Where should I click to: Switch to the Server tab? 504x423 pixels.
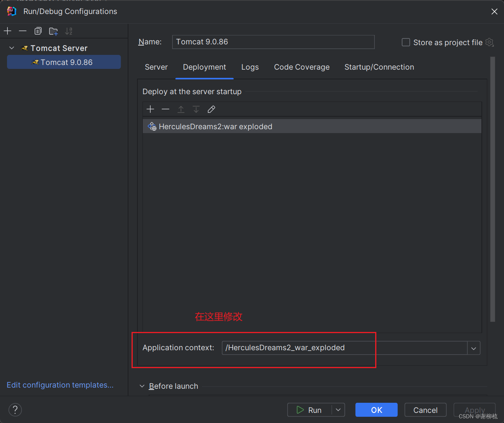pos(156,67)
